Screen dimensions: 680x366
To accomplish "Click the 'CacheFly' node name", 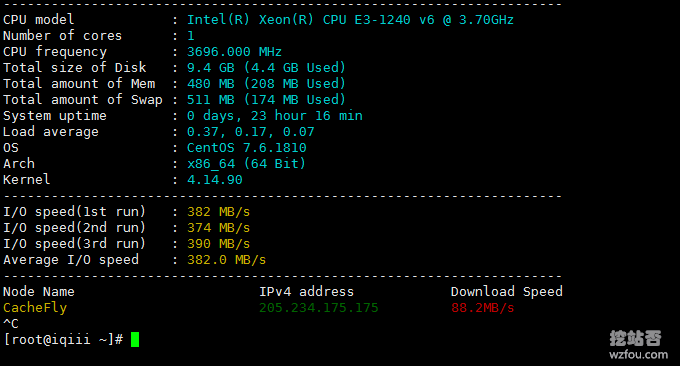I will (x=35, y=308).
